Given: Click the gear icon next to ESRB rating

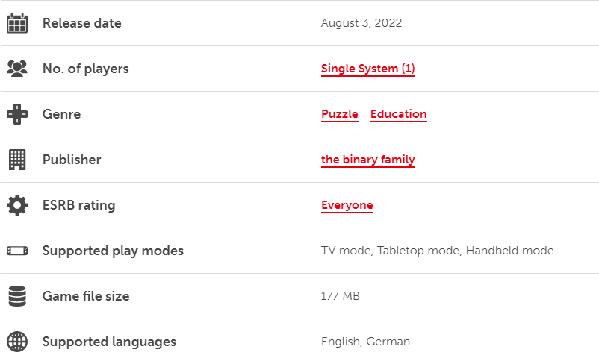Looking at the screenshot, I should coord(17,205).
